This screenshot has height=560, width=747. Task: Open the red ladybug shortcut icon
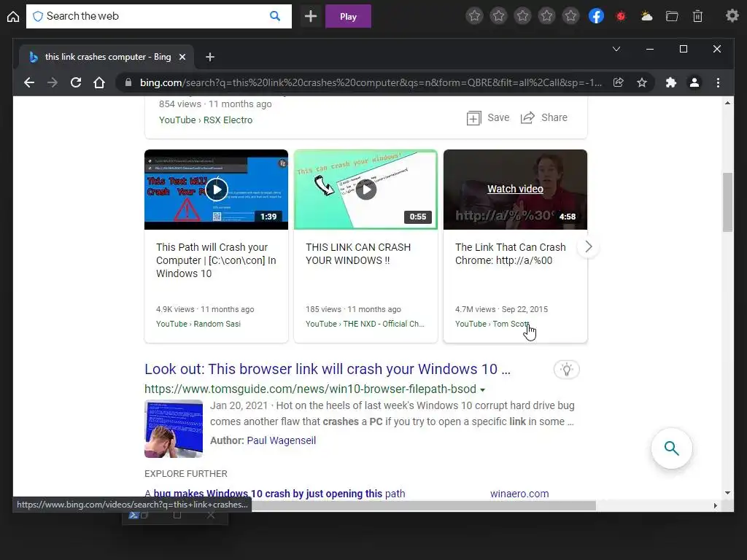tap(621, 17)
